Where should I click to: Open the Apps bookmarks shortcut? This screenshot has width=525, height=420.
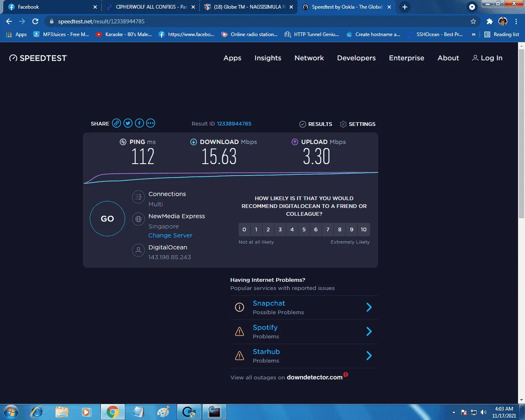click(16, 34)
